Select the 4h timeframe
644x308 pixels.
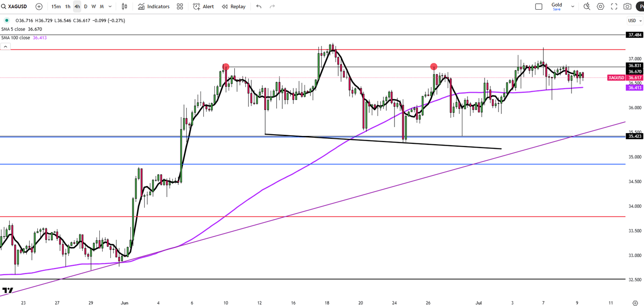(x=77, y=6)
